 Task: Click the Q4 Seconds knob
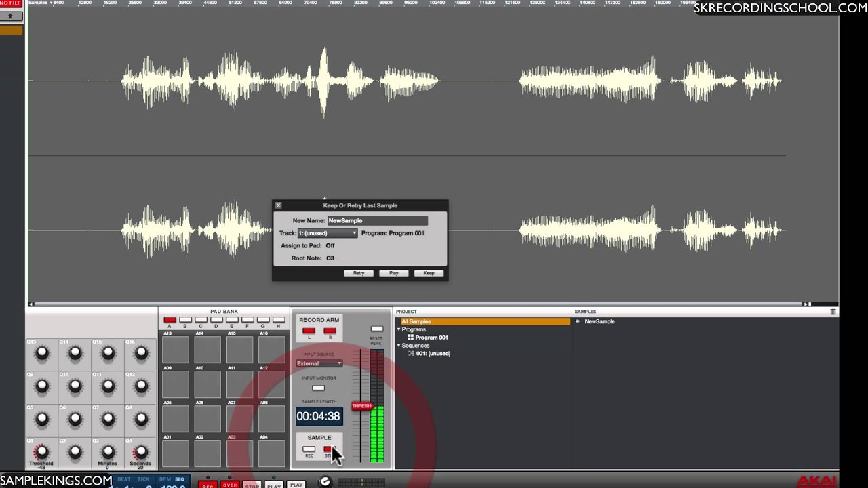pos(141,451)
